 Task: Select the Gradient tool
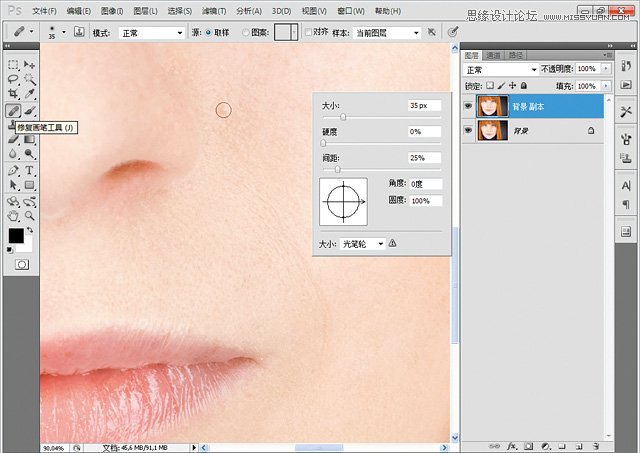[29, 140]
